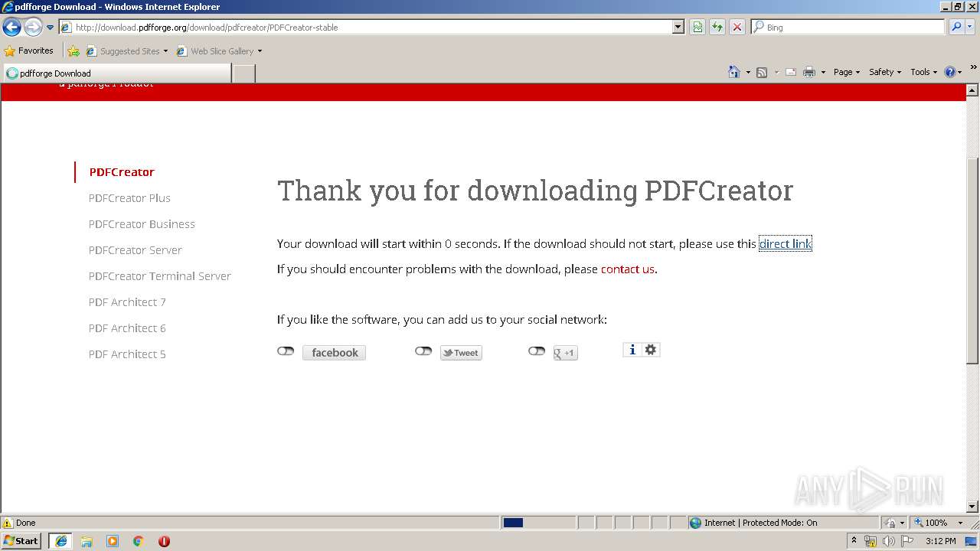The width and height of the screenshot is (980, 551).
Task: Open PDFCreator Plus sidebar link
Action: point(129,198)
